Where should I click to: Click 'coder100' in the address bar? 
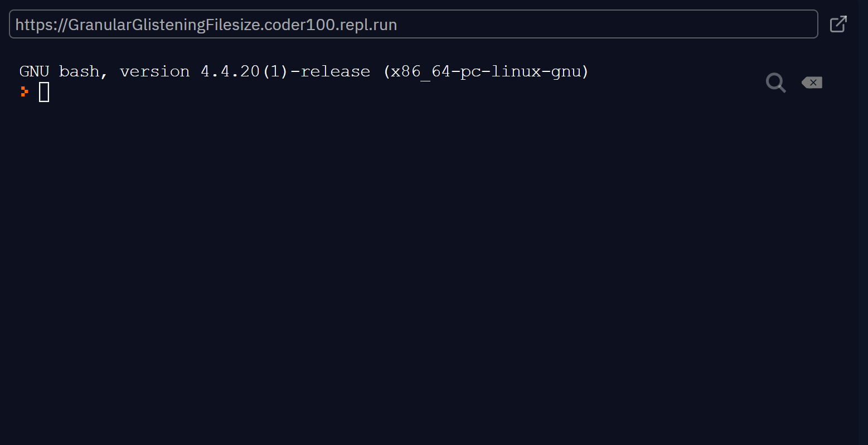coord(297,25)
